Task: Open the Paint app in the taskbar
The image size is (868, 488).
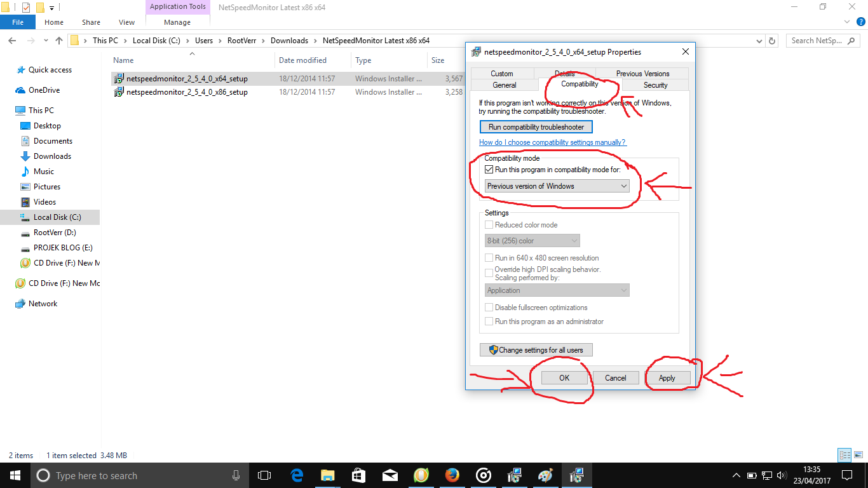Action: [545, 475]
